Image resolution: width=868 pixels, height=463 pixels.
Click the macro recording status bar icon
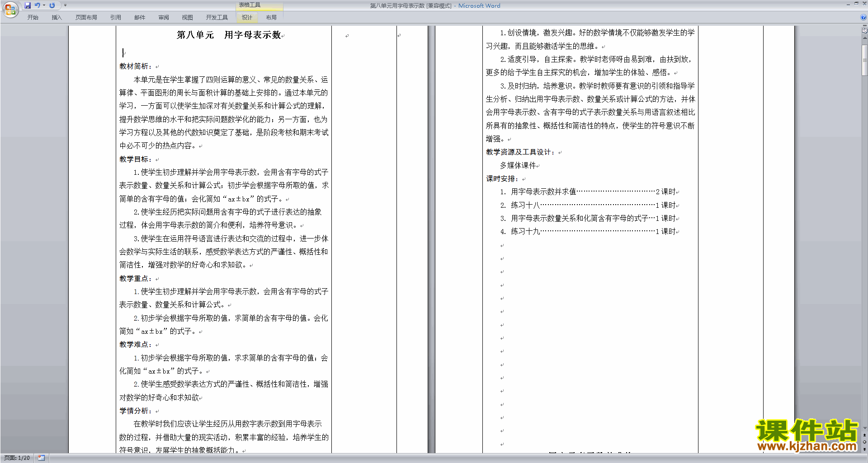pos(42,458)
